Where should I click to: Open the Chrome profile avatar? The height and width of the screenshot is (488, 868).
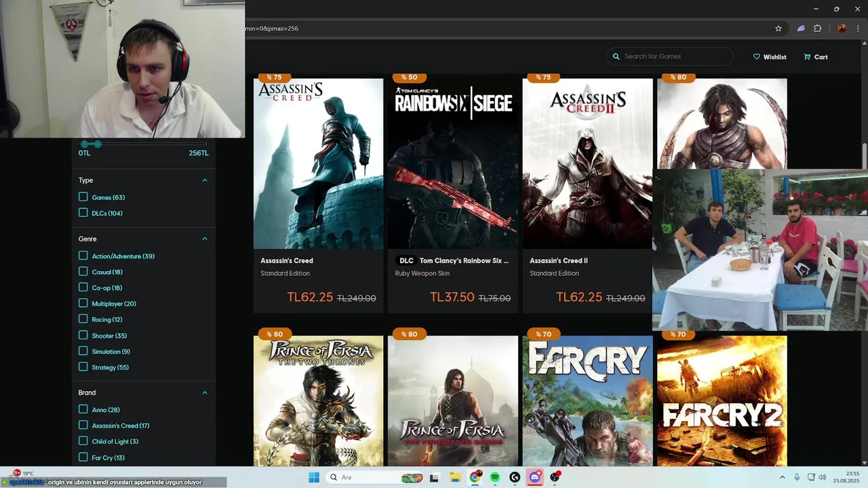coord(842,28)
